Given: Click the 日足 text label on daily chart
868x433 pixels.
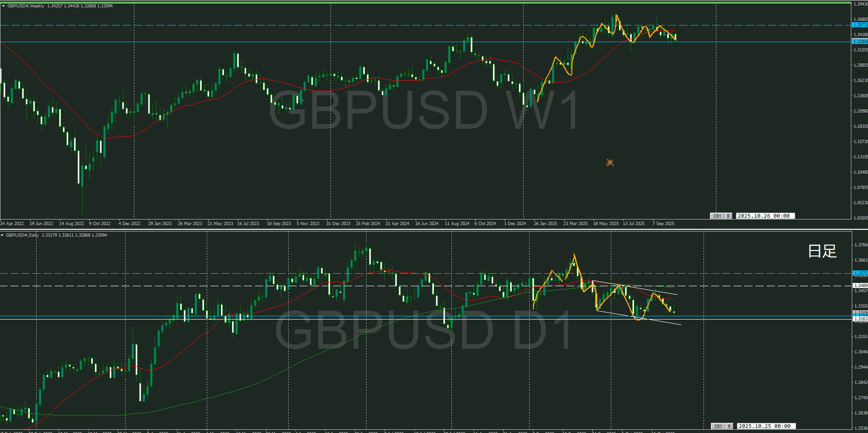Looking at the screenshot, I should [x=822, y=251].
